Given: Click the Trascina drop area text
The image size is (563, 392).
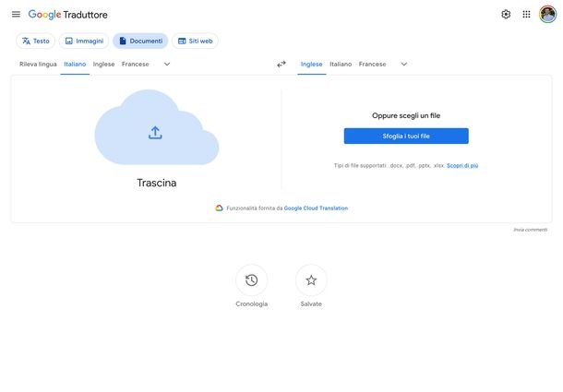Looking at the screenshot, I should [x=157, y=183].
